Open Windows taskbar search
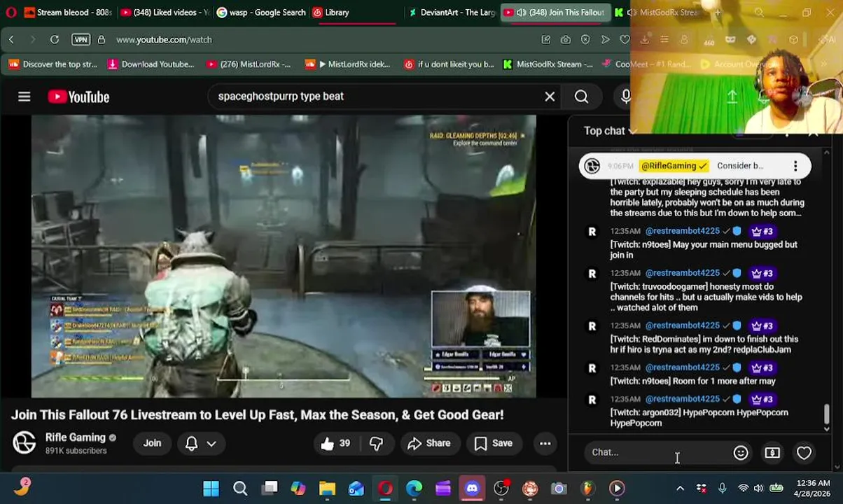The height and width of the screenshot is (504, 843). click(x=240, y=489)
